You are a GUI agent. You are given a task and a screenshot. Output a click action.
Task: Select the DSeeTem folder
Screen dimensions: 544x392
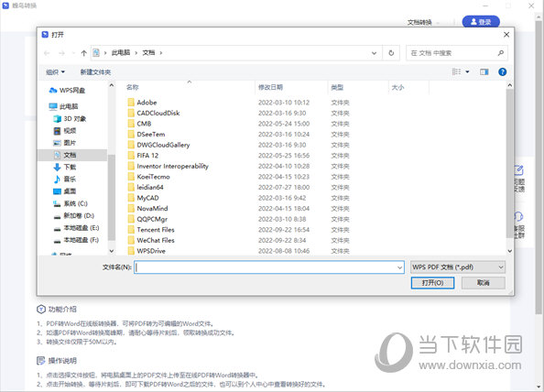click(147, 135)
